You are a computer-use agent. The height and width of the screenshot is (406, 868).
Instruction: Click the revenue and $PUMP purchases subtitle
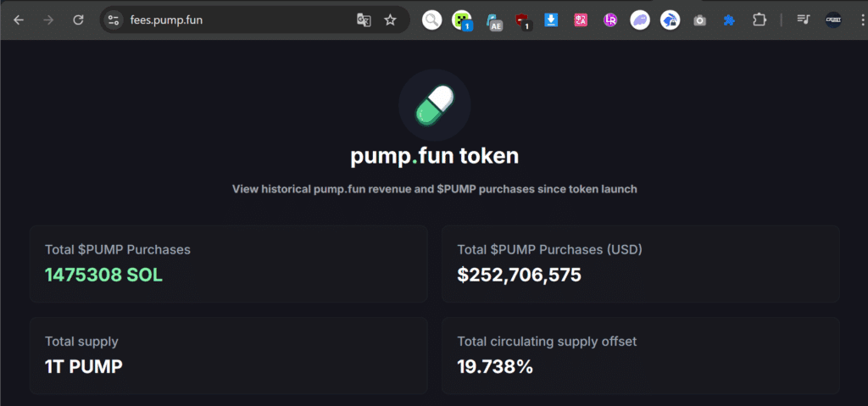point(435,189)
